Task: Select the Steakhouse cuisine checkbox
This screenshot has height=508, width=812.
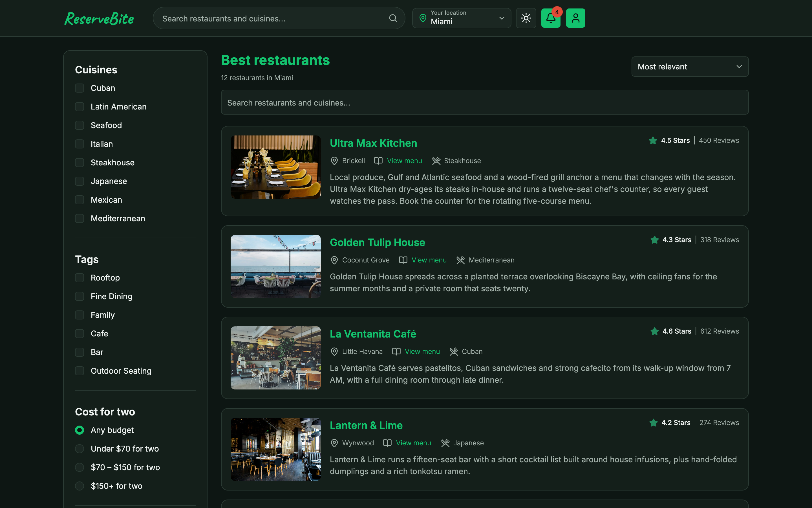Action: pyautogui.click(x=80, y=163)
